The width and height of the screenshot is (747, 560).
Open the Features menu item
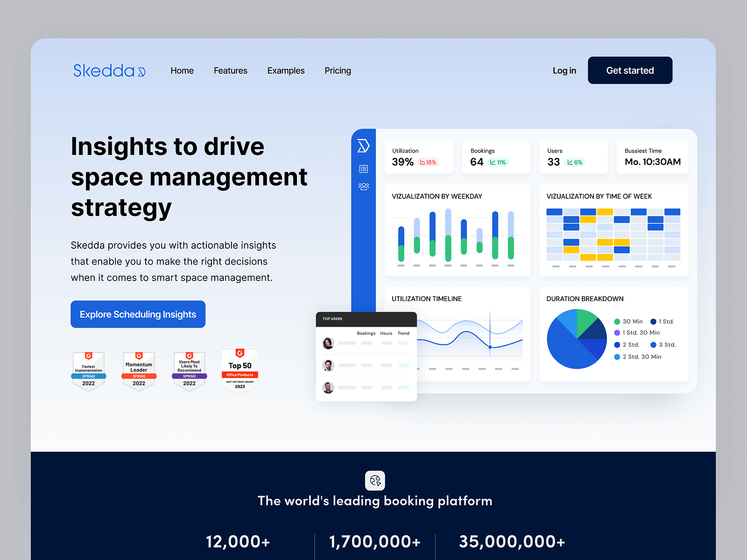(x=230, y=70)
